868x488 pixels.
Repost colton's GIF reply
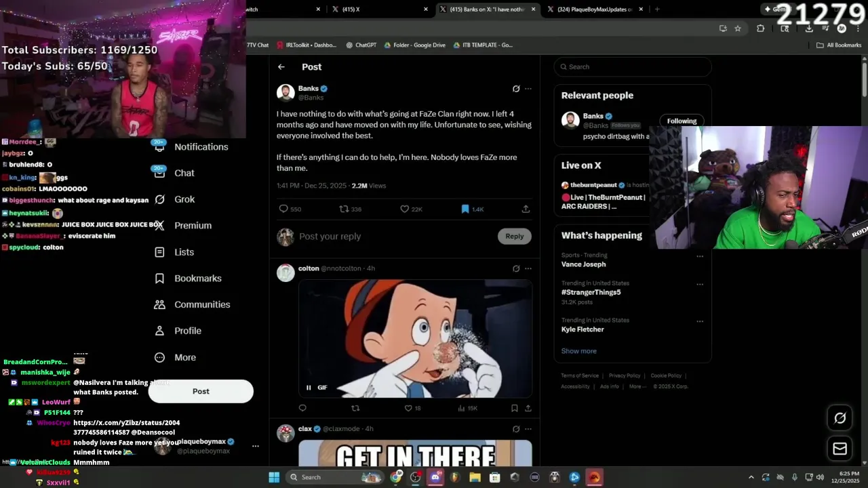tap(355, 408)
